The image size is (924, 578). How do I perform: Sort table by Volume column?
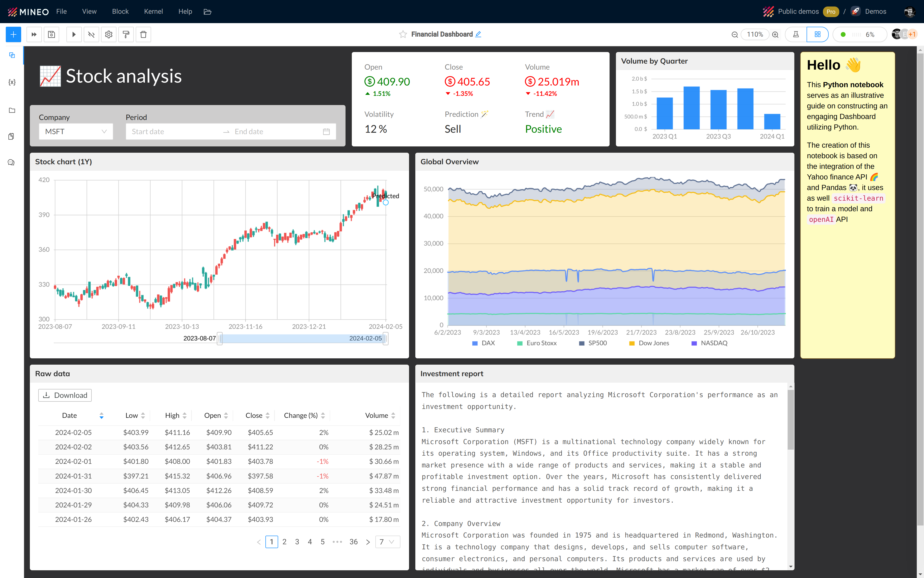pyautogui.click(x=393, y=415)
